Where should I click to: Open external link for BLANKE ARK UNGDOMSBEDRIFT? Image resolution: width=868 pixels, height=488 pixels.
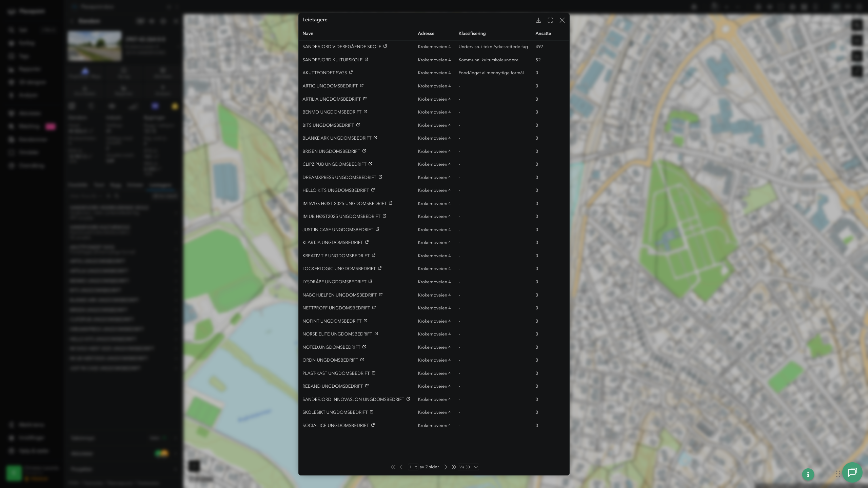click(375, 138)
